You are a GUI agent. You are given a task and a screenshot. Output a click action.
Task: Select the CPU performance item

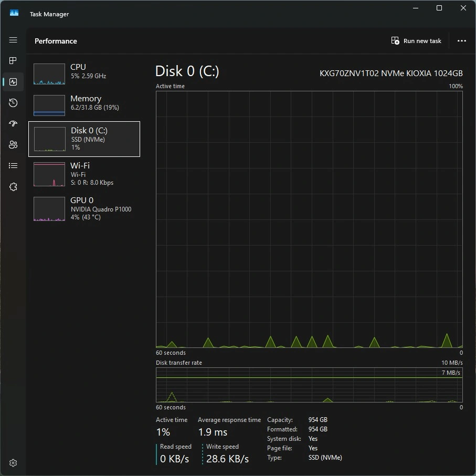coord(84,74)
